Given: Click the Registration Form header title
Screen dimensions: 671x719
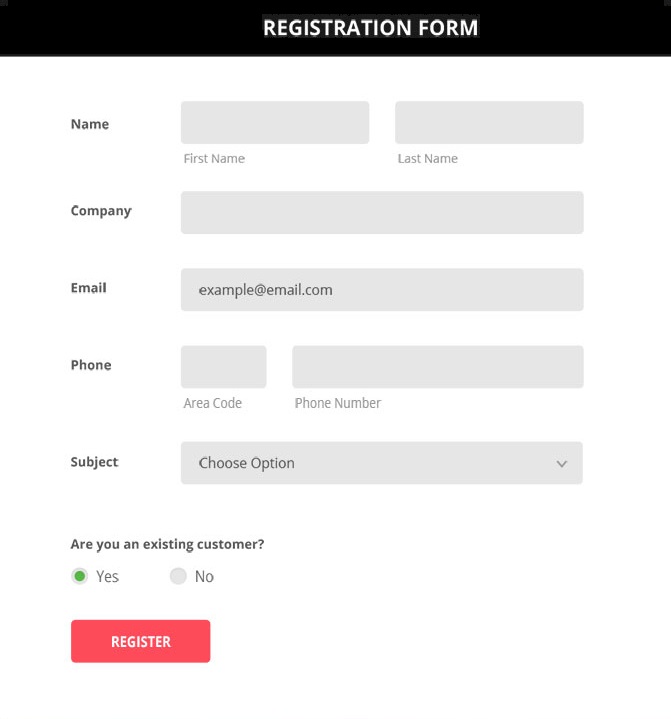Looking at the screenshot, I should 370,28.
